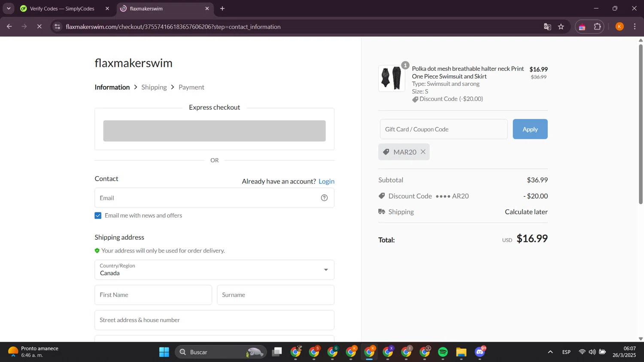Go to the Payment step breadcrumb
The image size is (644, 362).
191,87
